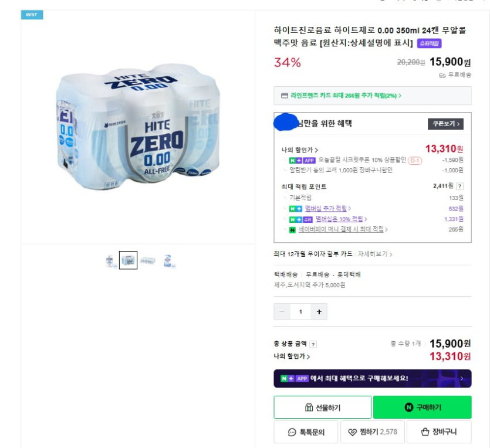Open 네이버페이 머니 결제 시 최대 적립 link
This screenshot has height=448, width=490.
click(342, 230)
